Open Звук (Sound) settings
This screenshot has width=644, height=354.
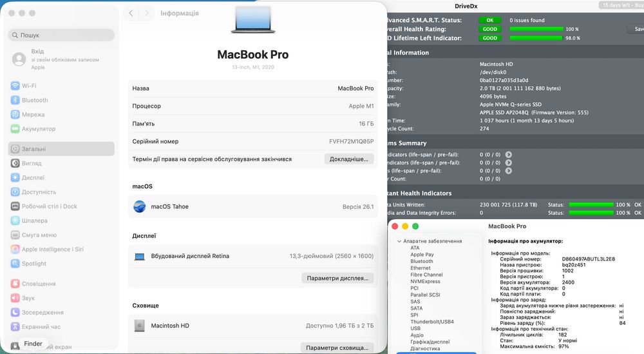click(61, 298)
